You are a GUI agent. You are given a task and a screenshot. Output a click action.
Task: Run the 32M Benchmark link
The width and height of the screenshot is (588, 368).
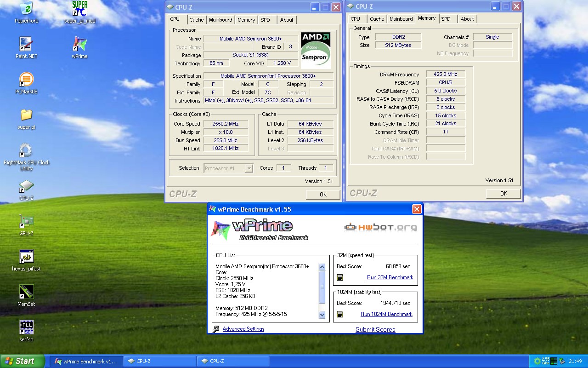click(x=390, y=277)
